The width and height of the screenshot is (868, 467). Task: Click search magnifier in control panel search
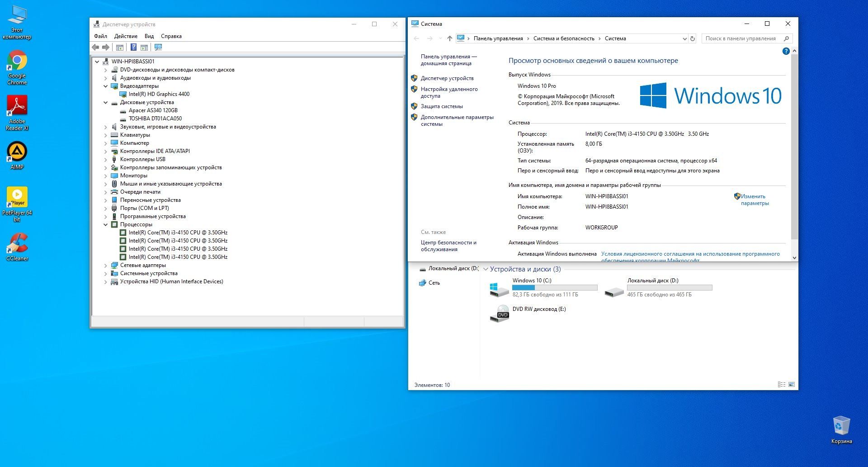pyautogui.click(x=786, y=38)
